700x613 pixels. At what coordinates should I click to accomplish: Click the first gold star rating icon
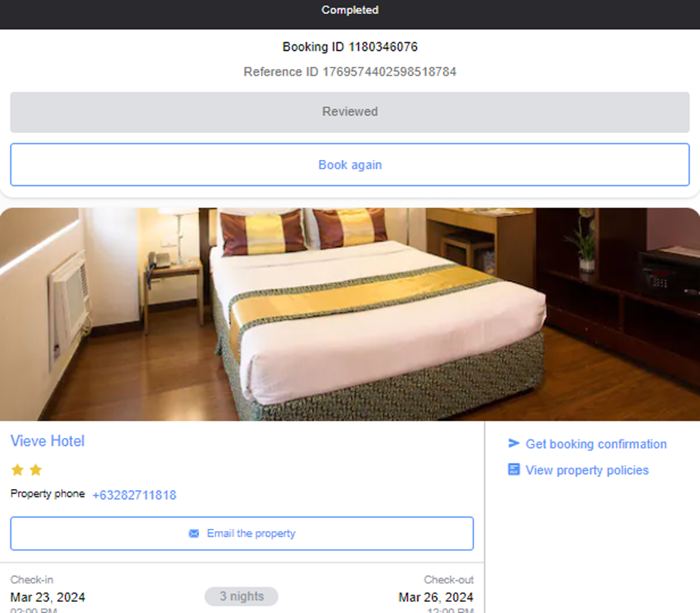coord(17,470)
